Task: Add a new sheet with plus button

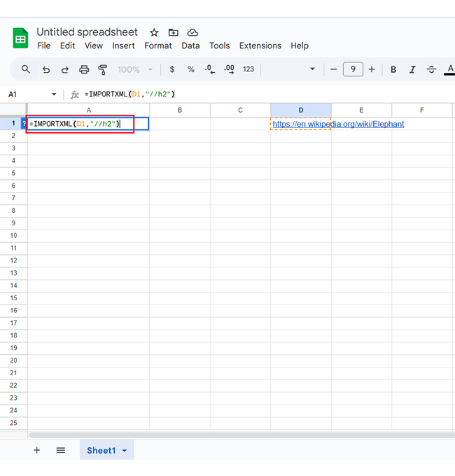Action: (x=37, y=450)
